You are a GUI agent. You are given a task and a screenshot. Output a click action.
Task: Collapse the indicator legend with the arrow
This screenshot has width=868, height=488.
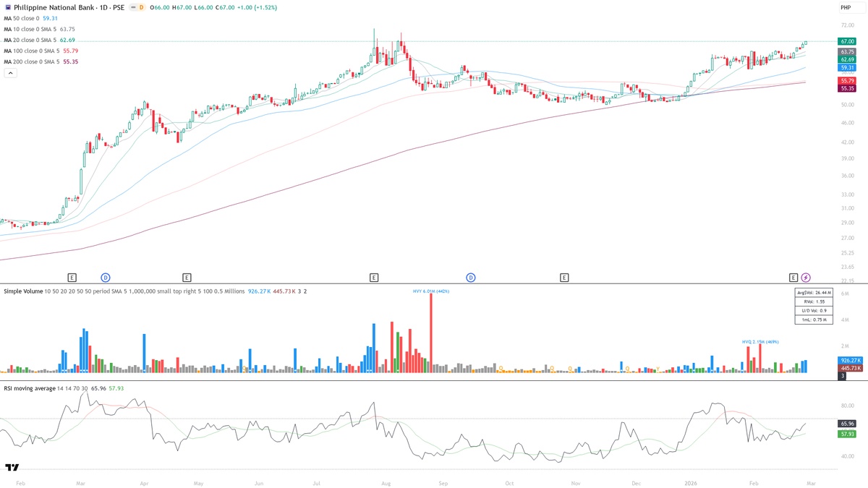click(x=12, y=73)
